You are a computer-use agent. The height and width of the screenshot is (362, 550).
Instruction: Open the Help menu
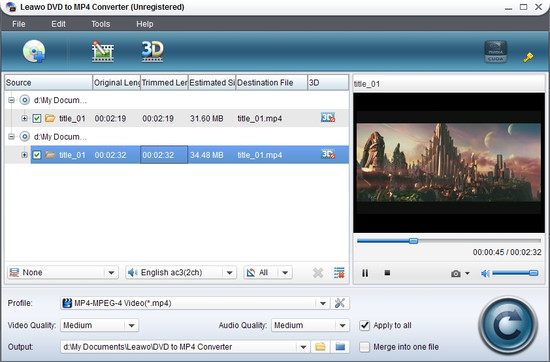tap(145, 24)
